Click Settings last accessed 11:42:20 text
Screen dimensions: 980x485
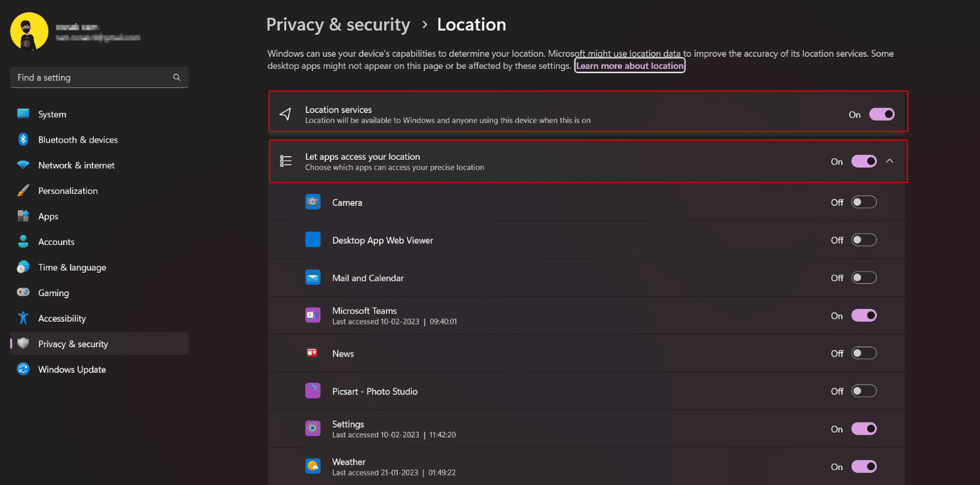coord(395,435)
